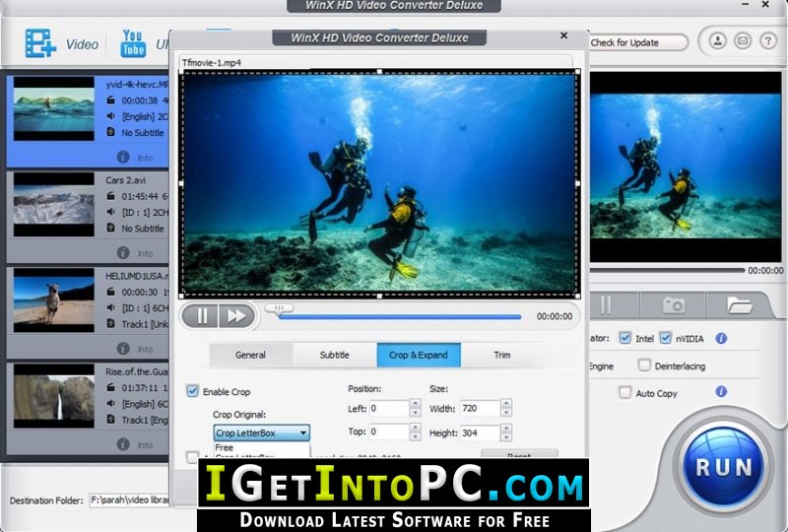The width and height of the screenshot is (788, 532).
Task: Open the Crop LetterBox dropdown
Action: point(262,432)
